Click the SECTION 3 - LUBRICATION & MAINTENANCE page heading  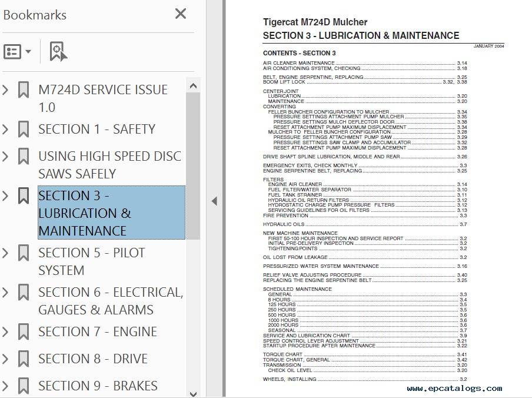[361, 36]
